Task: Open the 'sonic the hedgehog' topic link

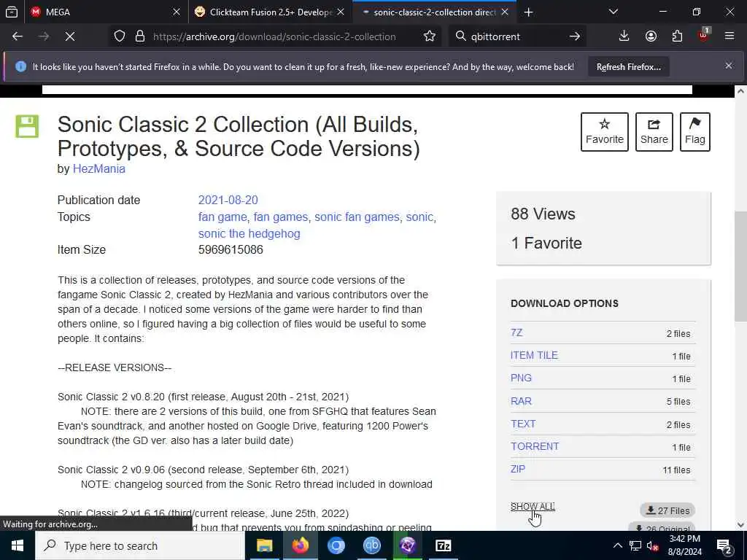Action: point(249,234)
